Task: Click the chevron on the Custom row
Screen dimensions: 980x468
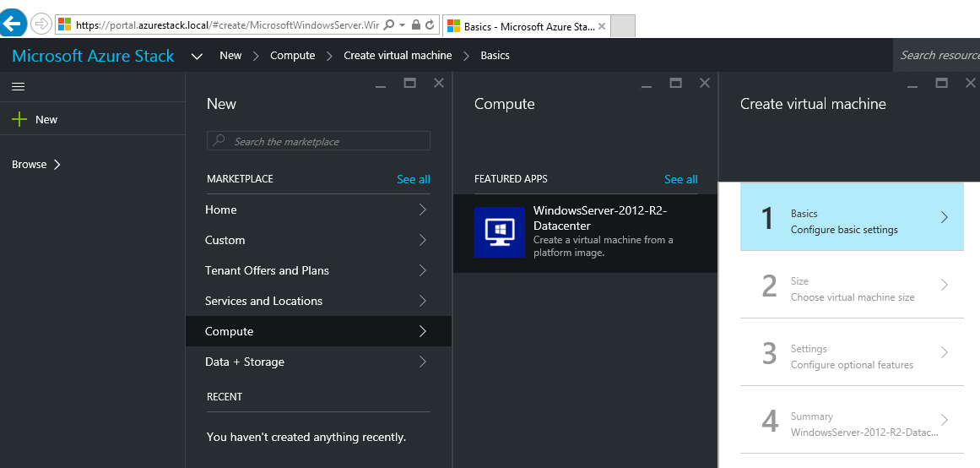Action: coord(423,240)
